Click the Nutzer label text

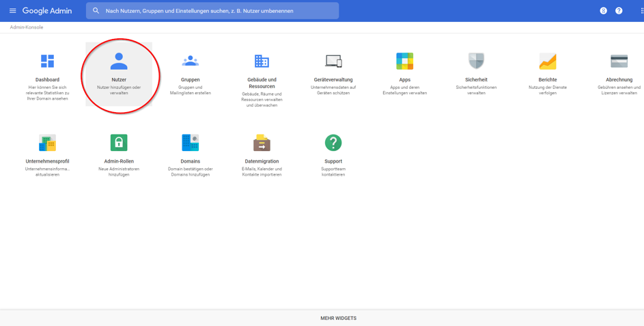coord(119,80)
